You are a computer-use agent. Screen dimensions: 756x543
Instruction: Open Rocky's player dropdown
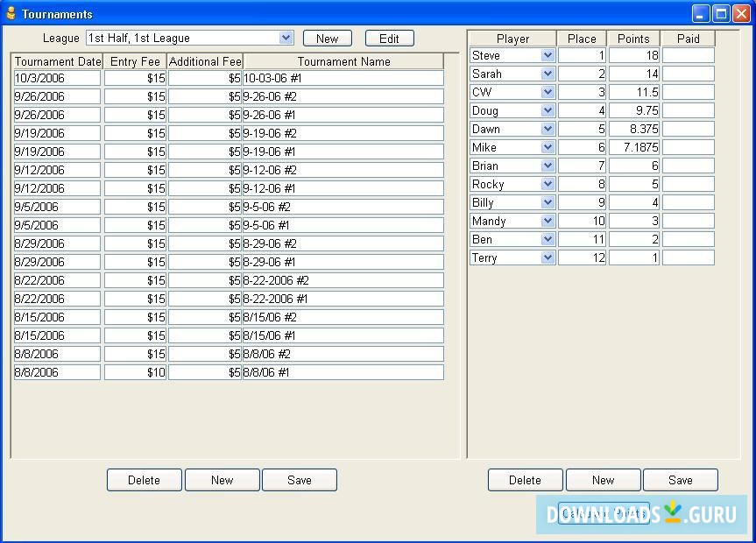click(548, 184)
